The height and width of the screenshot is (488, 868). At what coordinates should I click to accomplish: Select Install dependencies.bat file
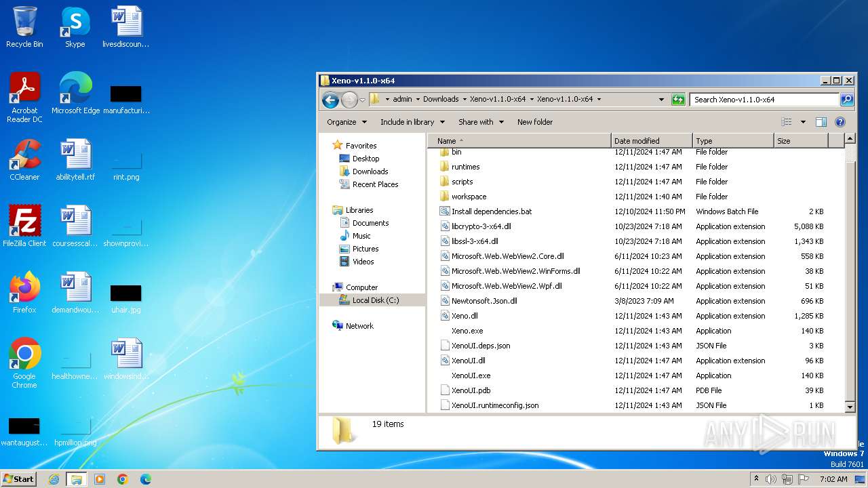492,211
